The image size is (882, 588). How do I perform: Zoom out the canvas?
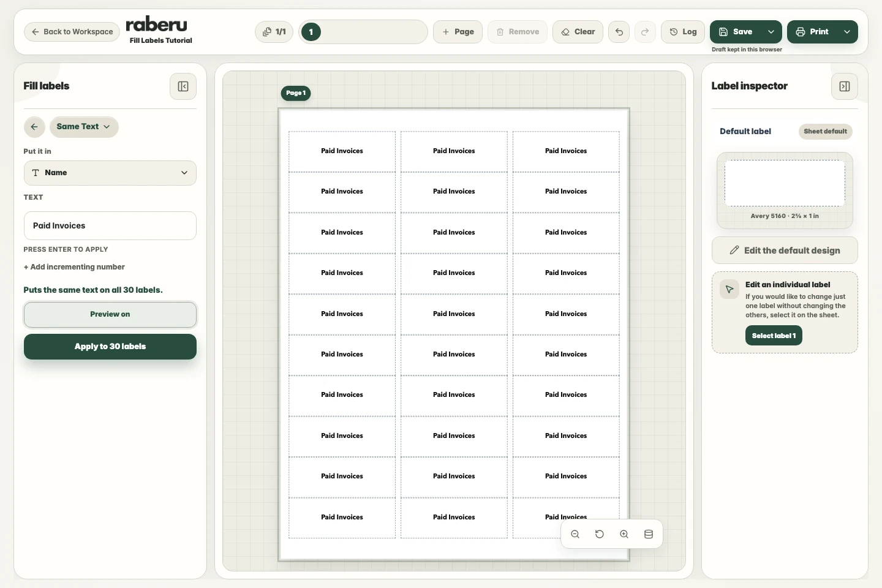click(575, 534)
